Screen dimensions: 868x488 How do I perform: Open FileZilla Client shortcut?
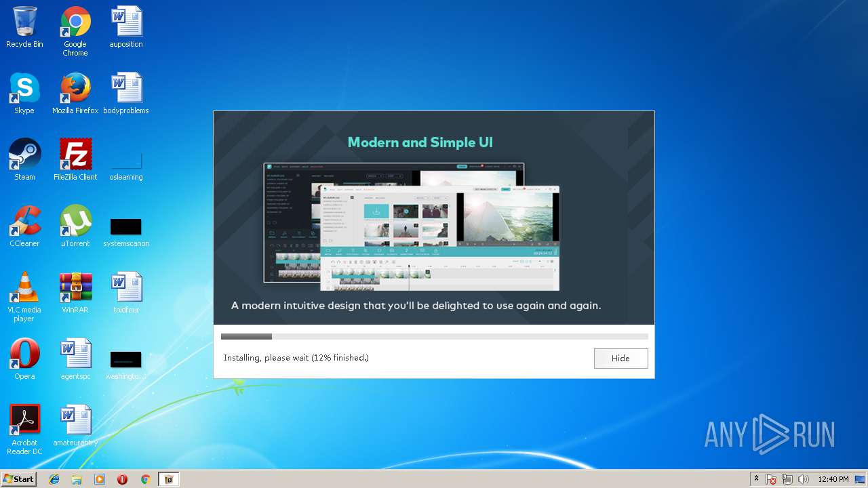[75, 160]
